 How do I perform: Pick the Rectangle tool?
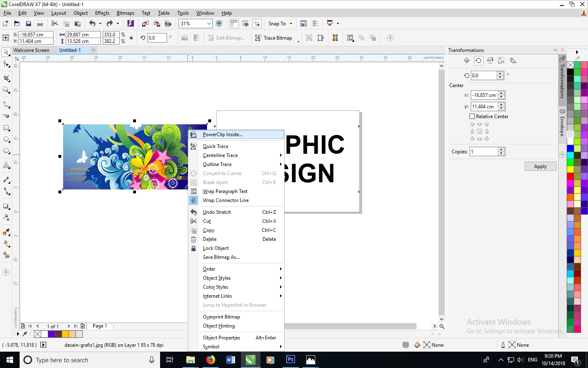tap(6, 128)
